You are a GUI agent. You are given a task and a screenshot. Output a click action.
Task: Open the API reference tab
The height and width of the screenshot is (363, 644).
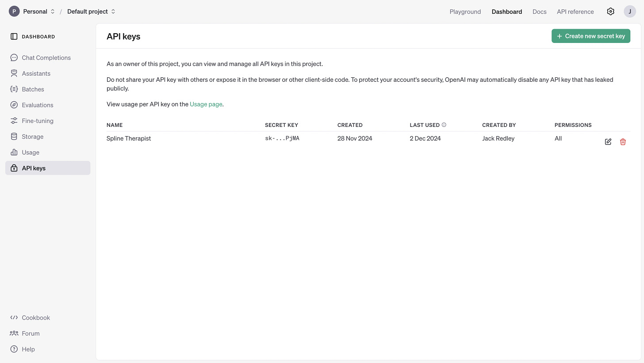point(575,12)
